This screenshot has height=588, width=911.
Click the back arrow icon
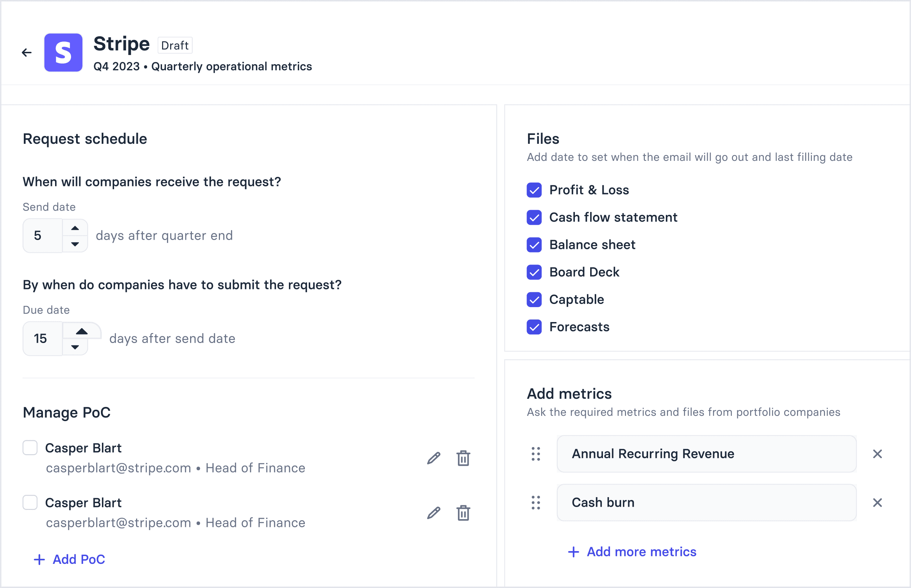(x=27, y=52)
